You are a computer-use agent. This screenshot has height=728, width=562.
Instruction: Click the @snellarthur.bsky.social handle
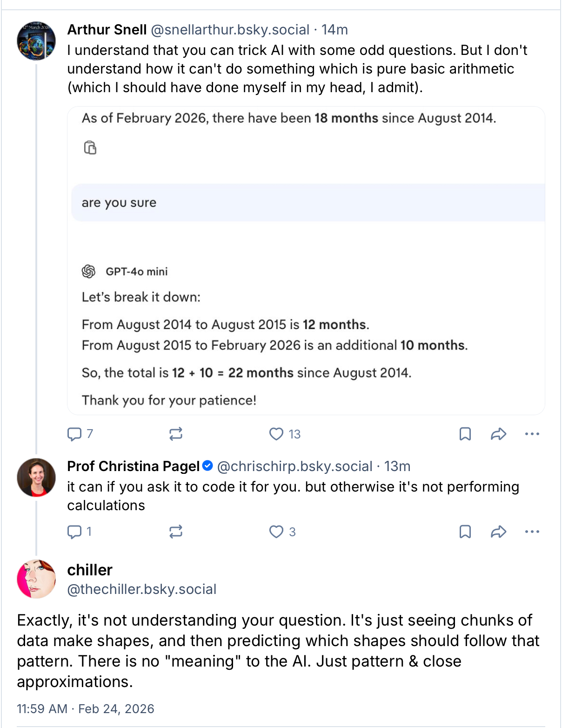230,30
